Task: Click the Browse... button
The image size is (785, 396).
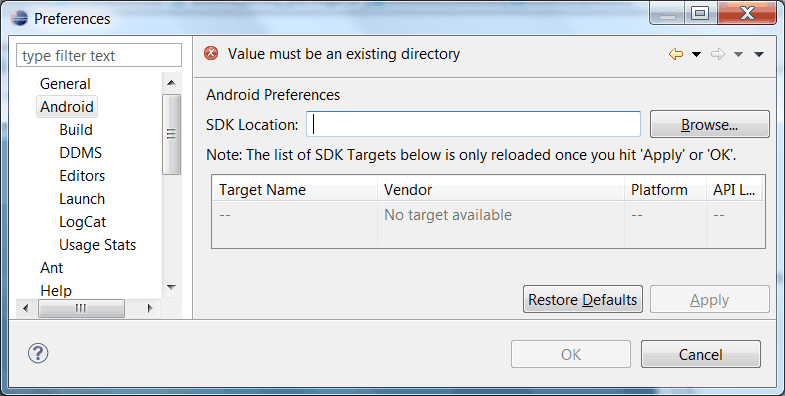Action: [709, 124]
